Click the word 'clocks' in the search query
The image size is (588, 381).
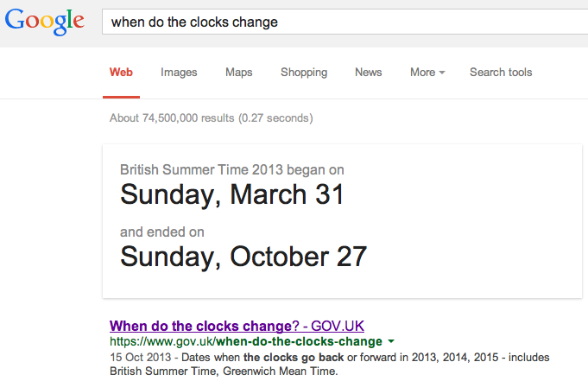coord(209,22)
